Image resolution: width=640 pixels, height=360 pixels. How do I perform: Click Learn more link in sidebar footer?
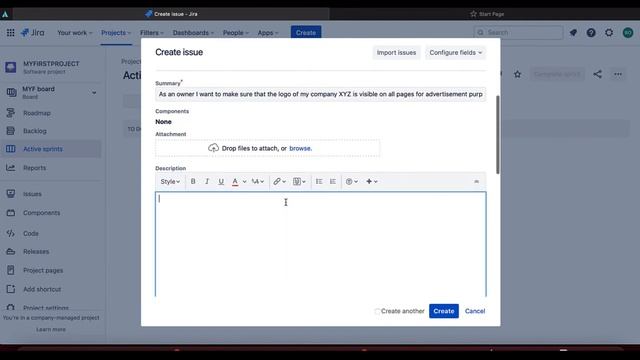click(51, 329)
